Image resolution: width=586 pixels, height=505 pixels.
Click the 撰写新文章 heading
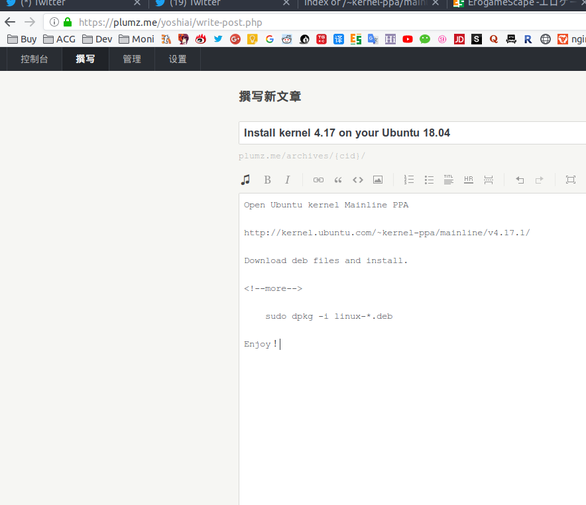tap(270, 96)
